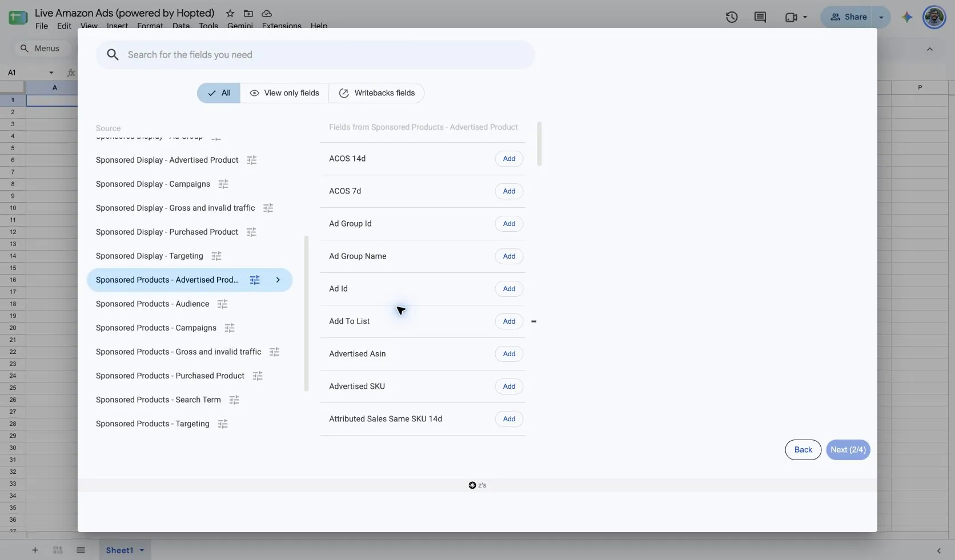Image resolution: width=955 pixels, height=560 pixels.
Task: Open filter icon for Sponsored Products - Audience
Action: [x=223, y=304]
